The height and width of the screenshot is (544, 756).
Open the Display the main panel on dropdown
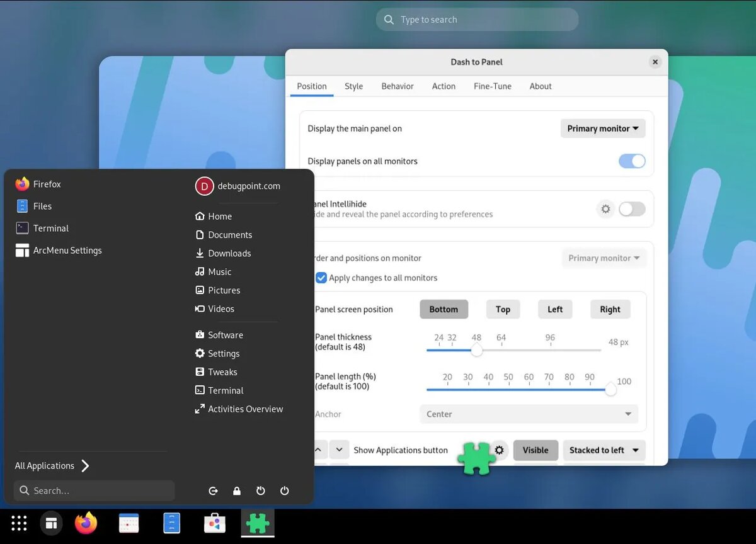603,128
